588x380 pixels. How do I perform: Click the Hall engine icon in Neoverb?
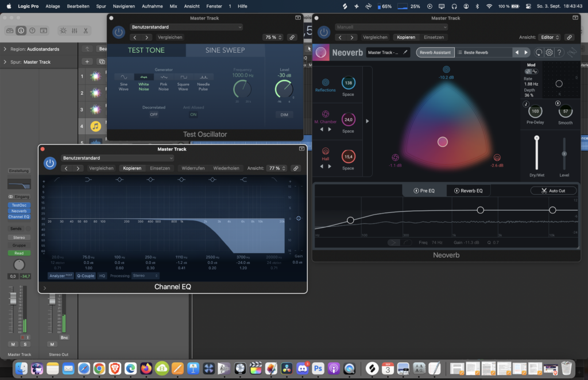[x=326, y=151]
